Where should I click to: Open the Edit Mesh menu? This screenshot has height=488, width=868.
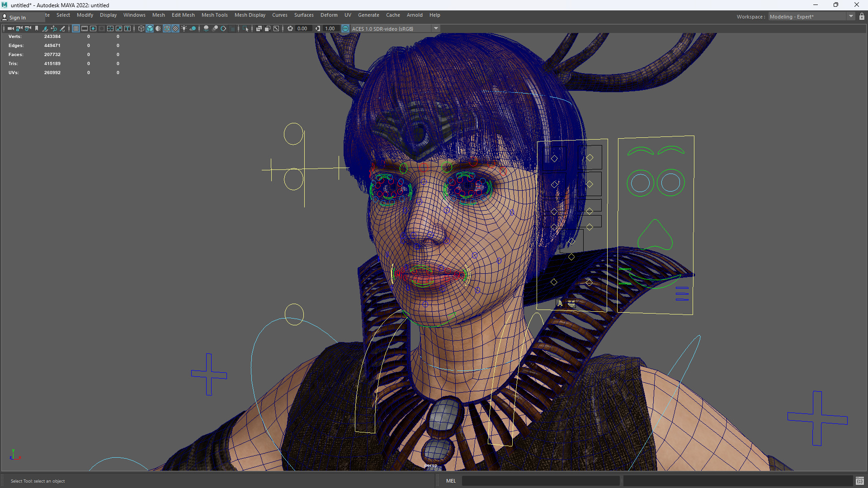click(183, 15)
